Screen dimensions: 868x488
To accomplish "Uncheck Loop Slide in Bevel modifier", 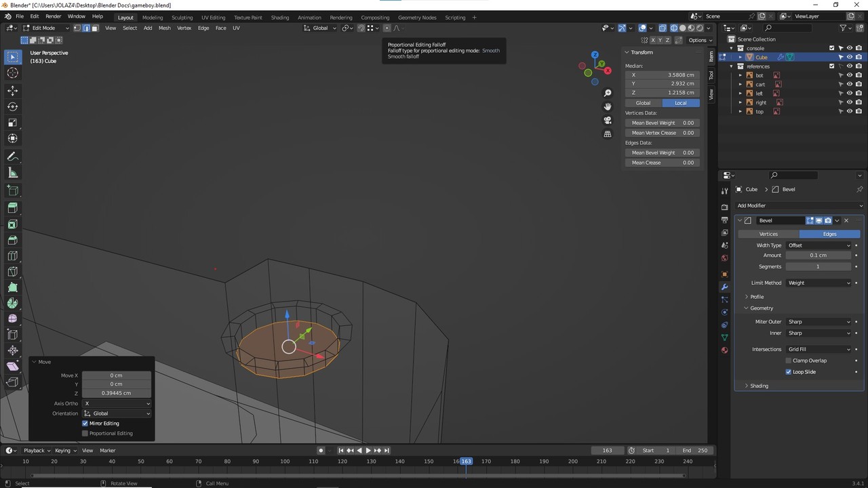I will pyautogui.click(x=789, y=372).
